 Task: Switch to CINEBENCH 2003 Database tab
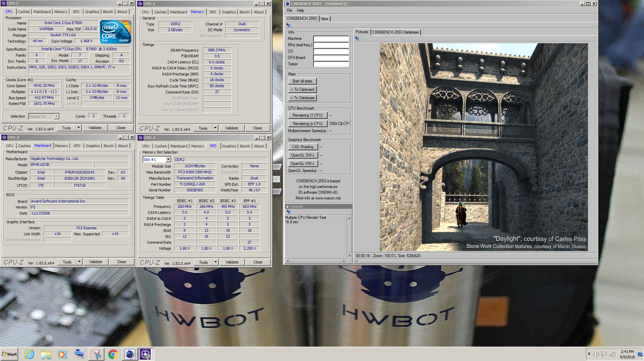(x=395, y=32)
